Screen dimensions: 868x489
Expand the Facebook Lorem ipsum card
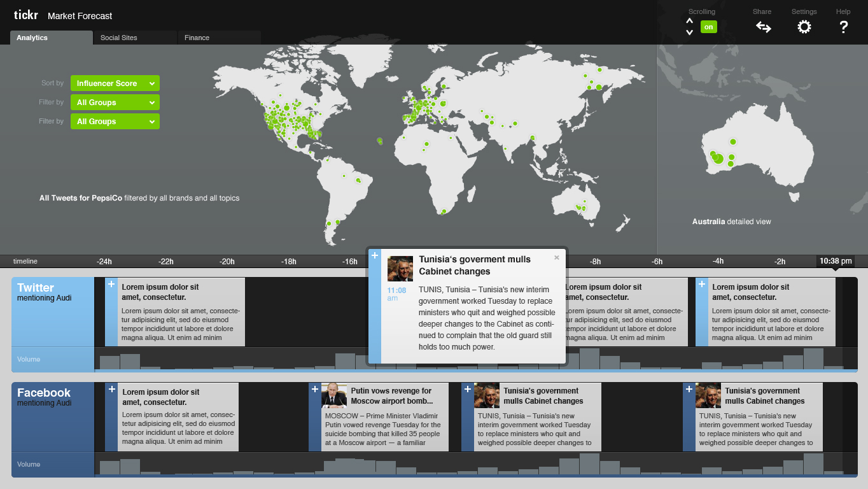[x=111, y=389]
